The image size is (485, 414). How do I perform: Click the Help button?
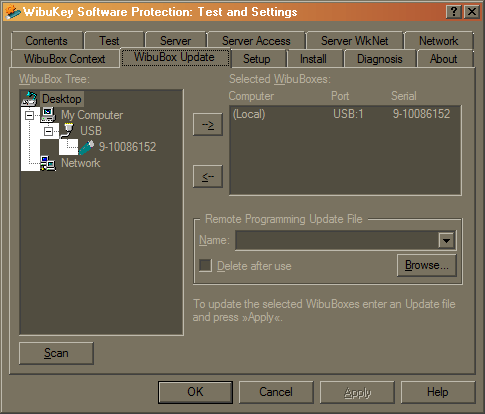438,392
